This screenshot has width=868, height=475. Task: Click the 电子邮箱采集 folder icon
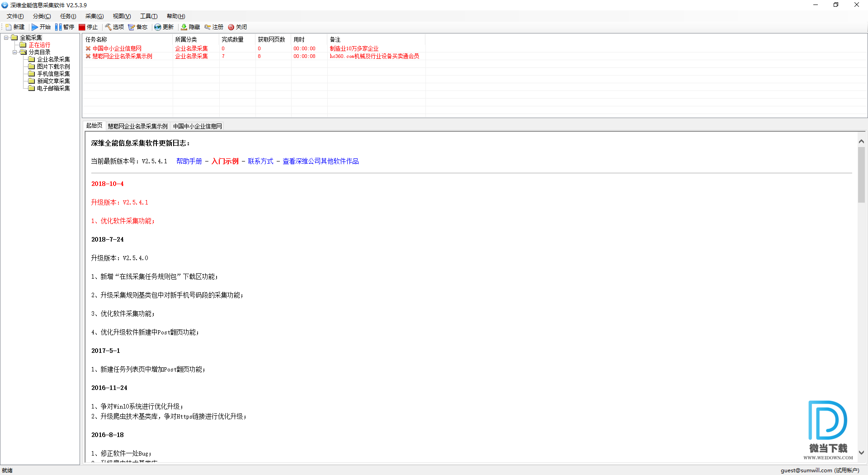32,88
